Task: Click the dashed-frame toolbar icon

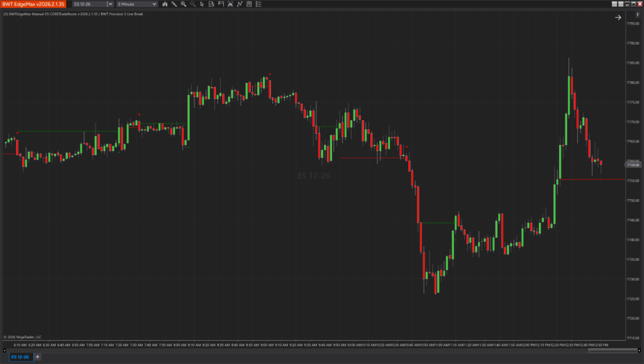Action: pyautogui.click(x=230, y=4)
